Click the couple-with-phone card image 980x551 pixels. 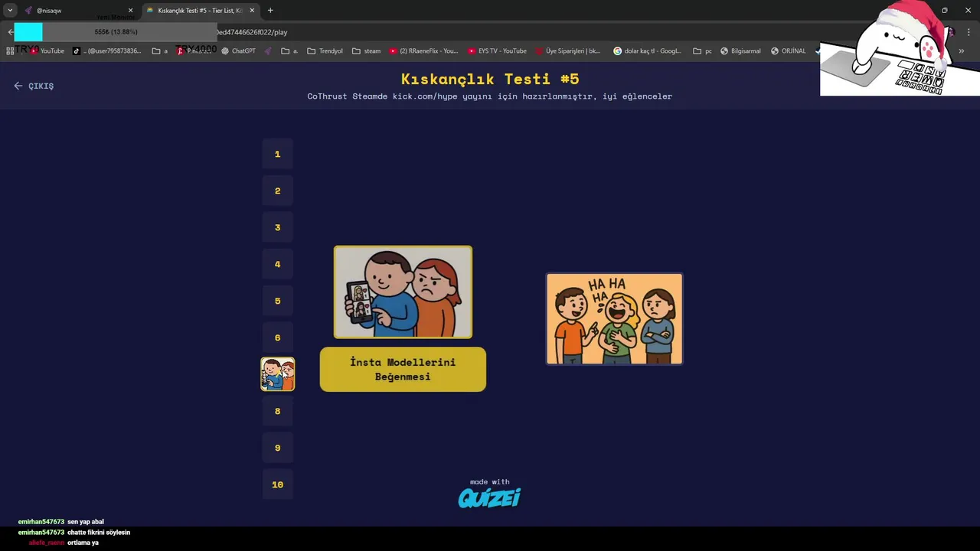[x=403, y=292]
